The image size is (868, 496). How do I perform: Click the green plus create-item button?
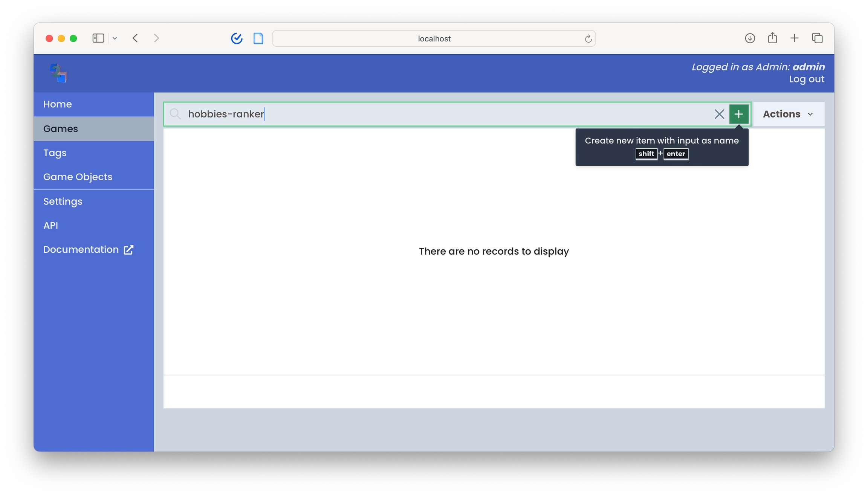pos(738,114)
